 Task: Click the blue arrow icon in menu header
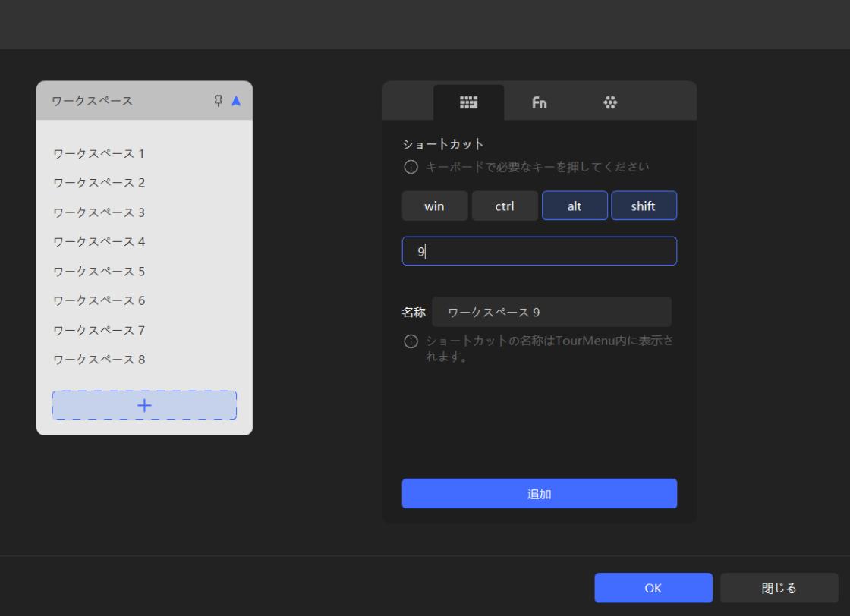236,101
